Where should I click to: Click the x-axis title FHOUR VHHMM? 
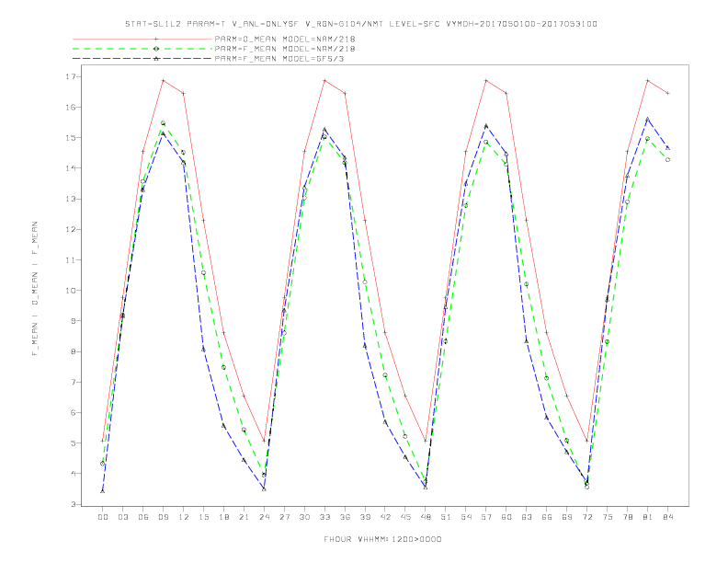pyautogui.click(x=382, y=539)
